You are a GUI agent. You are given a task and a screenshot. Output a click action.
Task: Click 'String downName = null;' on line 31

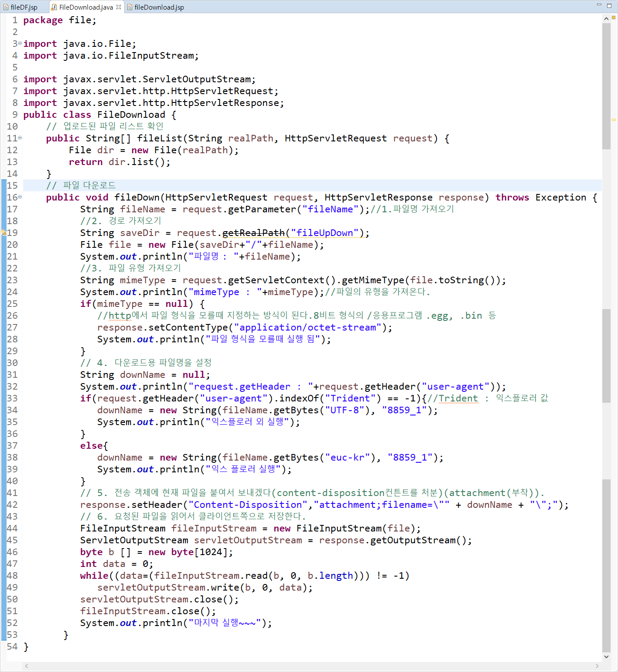point(145,375)
